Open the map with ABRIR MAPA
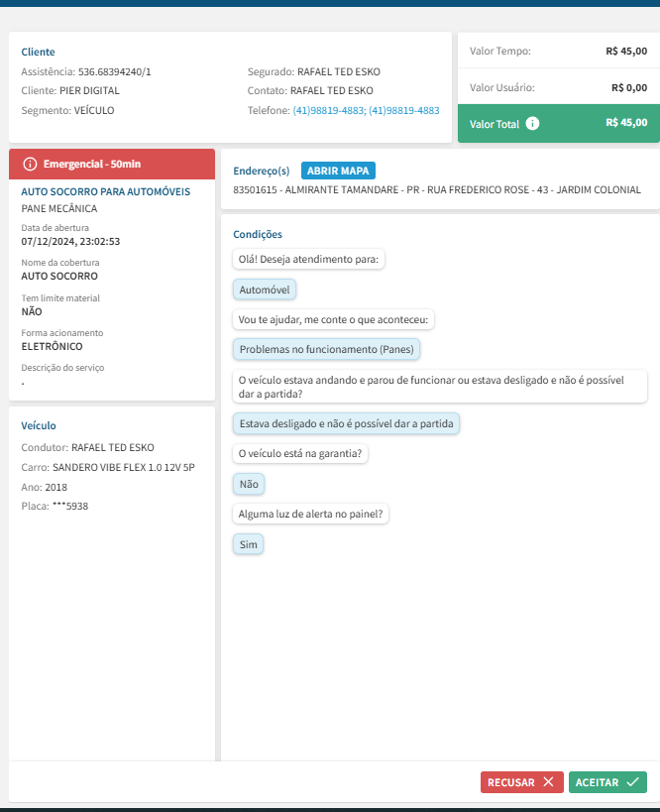 [x=338, y=171]
